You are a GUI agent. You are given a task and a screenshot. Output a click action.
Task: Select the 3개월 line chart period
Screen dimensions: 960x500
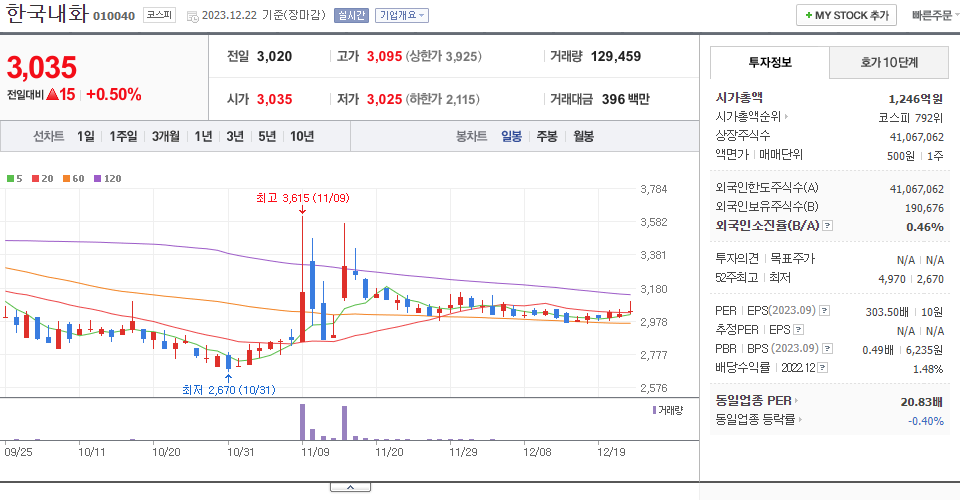[165, 136]
